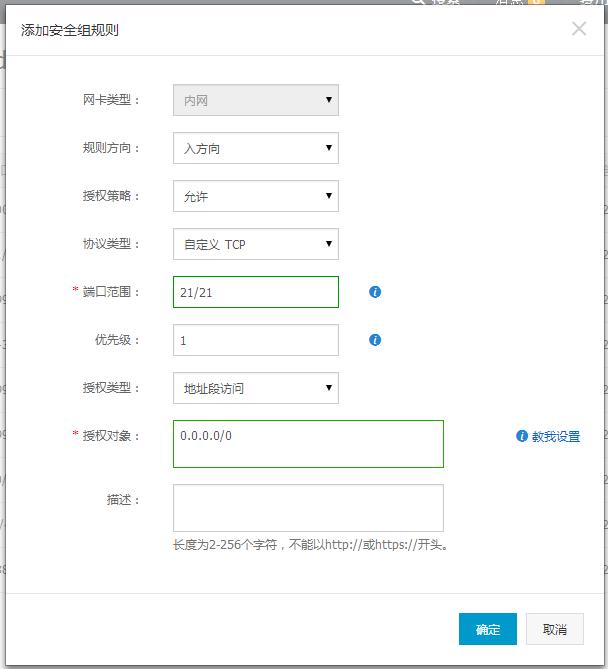Screen dimensions: 608x669
Task: Click the 网卡类型 label text
Action: [111, 100]
